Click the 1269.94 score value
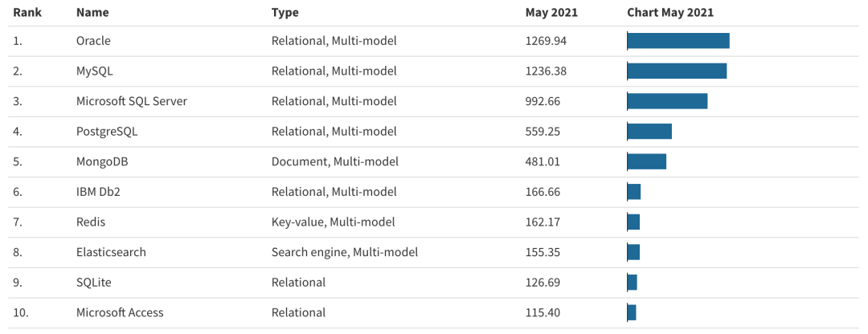 (546, 40)
